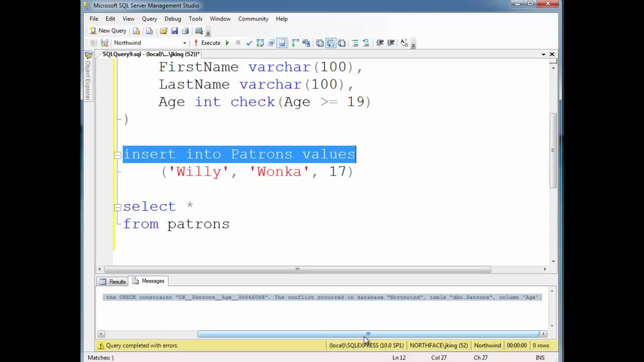The width and height of the screenshot is (644, 362).
Task: Click the Connect icon in query toolbar
Action: (x=94, y=43)
